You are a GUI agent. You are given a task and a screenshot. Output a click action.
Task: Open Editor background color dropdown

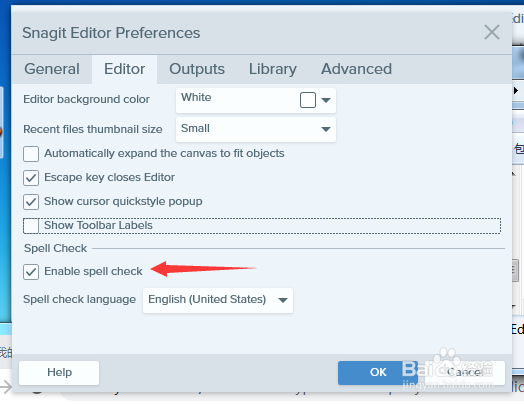256,100
